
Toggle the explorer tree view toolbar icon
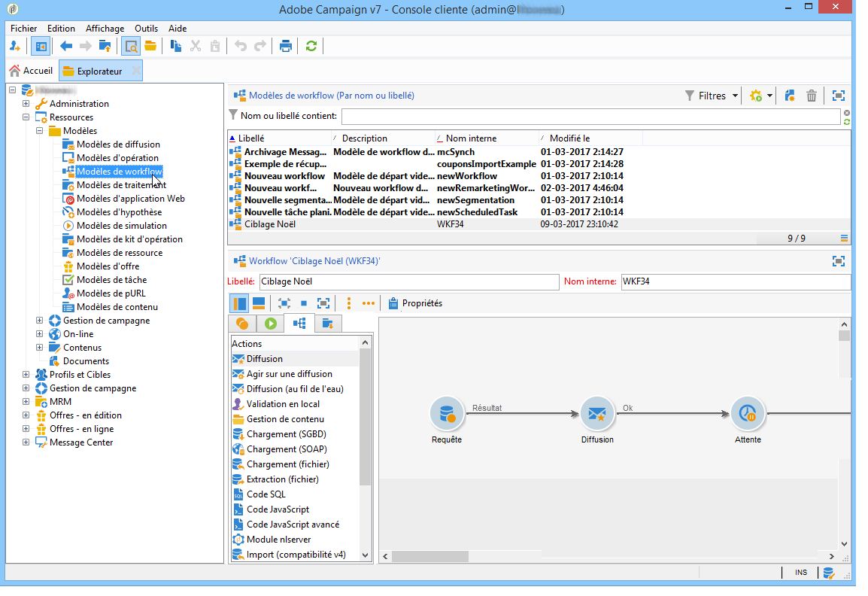click(x=41, y=46)
